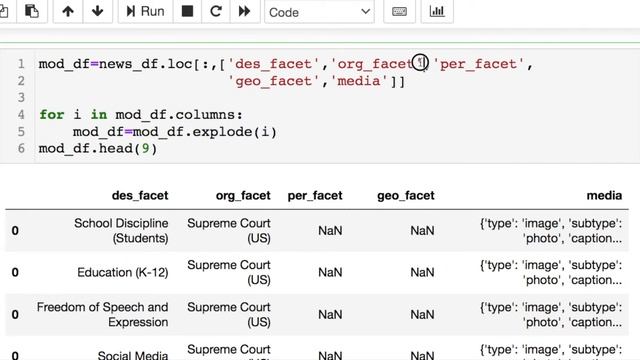Move selected cell down with arrow
640x360 pixels.
98,11
